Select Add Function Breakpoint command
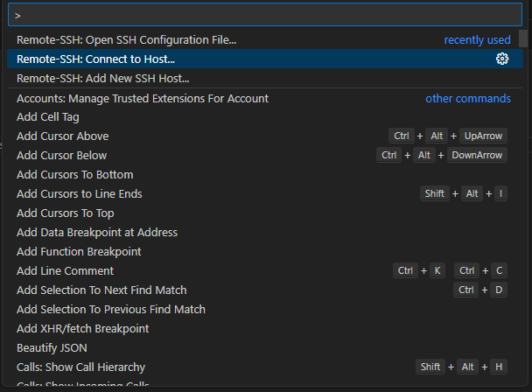 point(265,251)
